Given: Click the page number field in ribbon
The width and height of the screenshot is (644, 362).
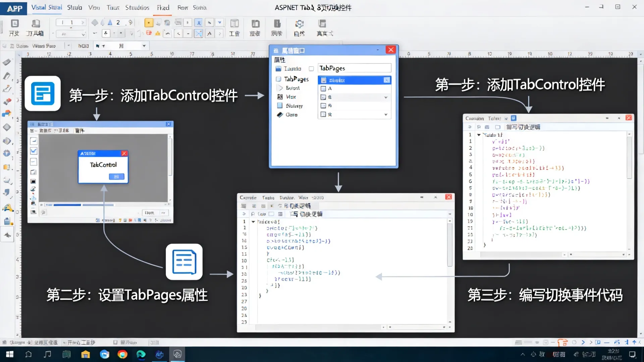Looking at the screenshot, I should (71, 22).
